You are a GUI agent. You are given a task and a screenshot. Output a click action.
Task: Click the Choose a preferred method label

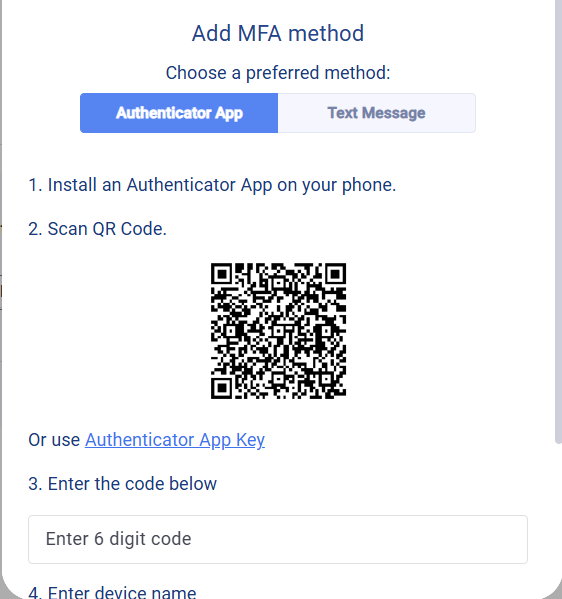278,73
